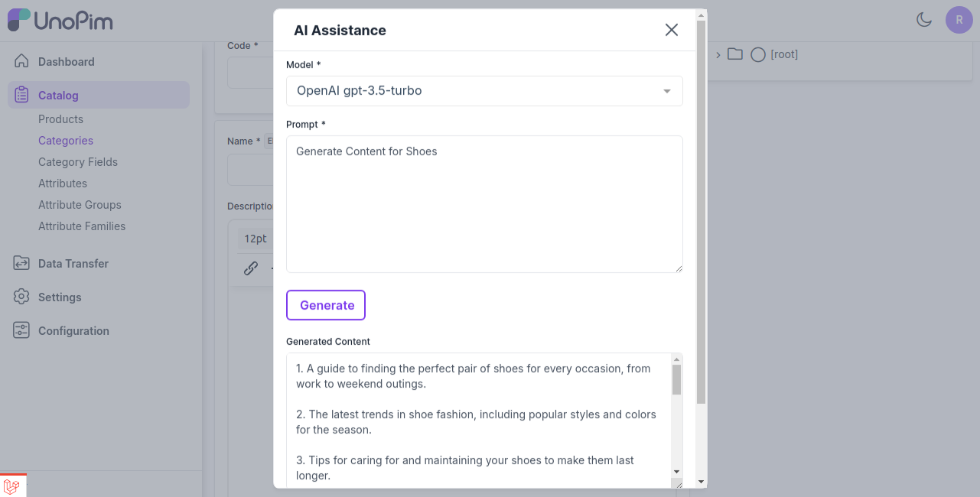This screenshot has width=980, height=497.
Task: Go to Attribute Families
Action: pyautogui.click(x=82, y=226)
